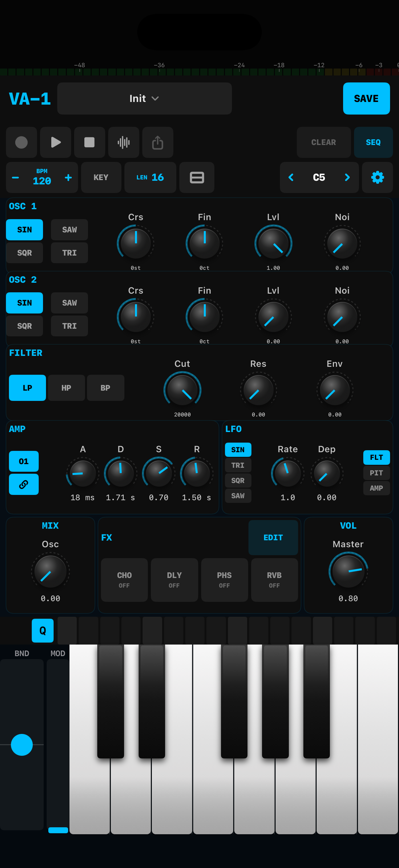The image size is (399, 868).
Task: Select TRI waveform for OSC 1
Action: (x=69, y=253)
